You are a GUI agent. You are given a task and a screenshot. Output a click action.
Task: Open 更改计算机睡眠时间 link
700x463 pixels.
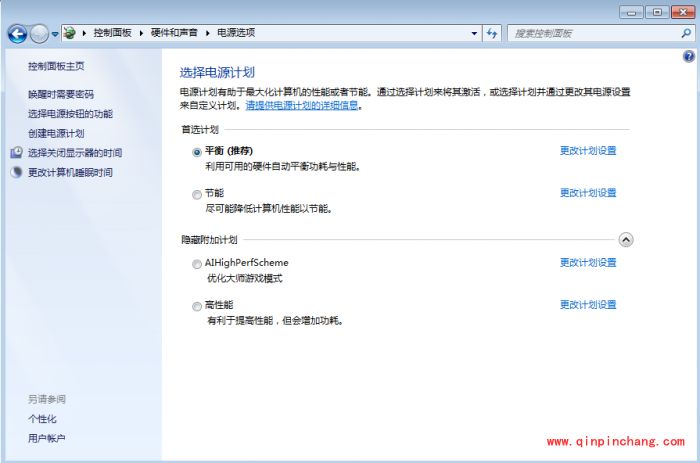71,173
